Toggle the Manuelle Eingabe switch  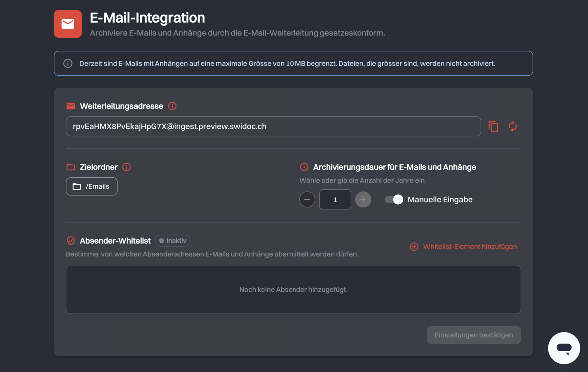(394, 200)
